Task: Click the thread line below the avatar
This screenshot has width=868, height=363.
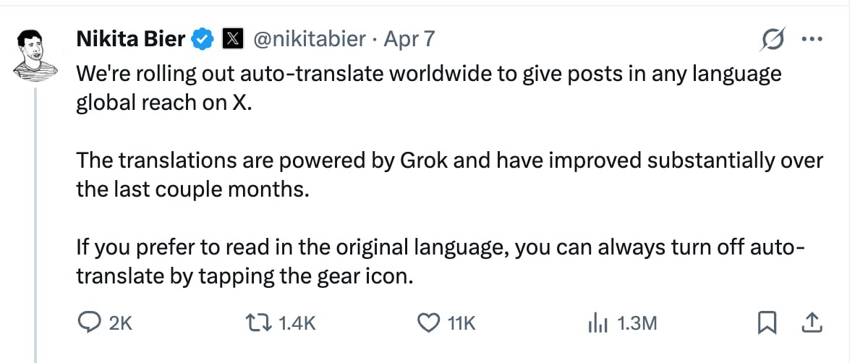Action: point(36,217)
